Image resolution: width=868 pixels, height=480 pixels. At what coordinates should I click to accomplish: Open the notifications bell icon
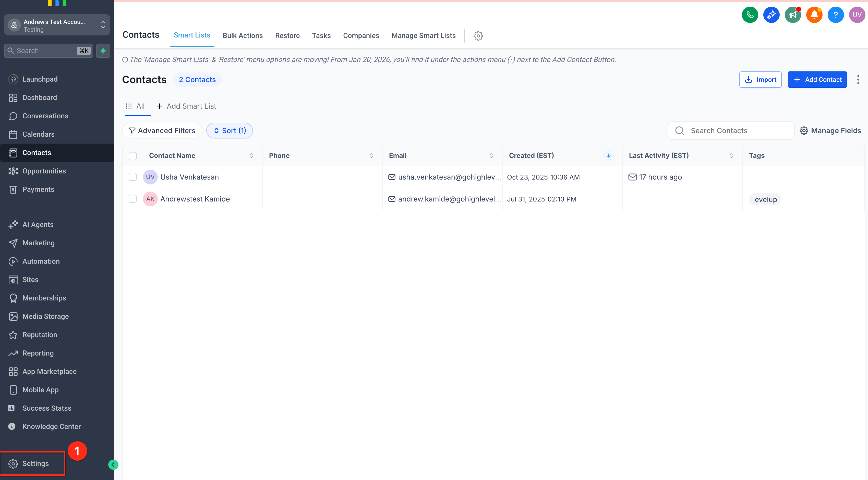click(x=814, y=15)
